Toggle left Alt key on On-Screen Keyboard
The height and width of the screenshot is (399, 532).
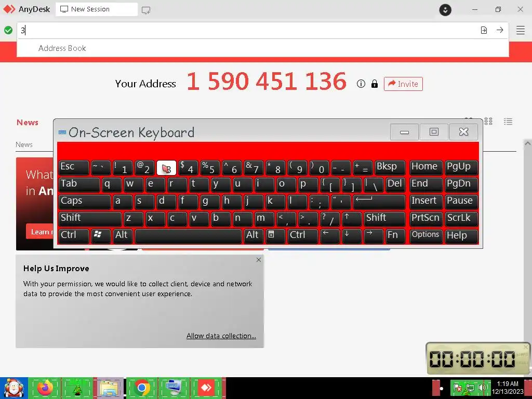(x=123, y=236)
